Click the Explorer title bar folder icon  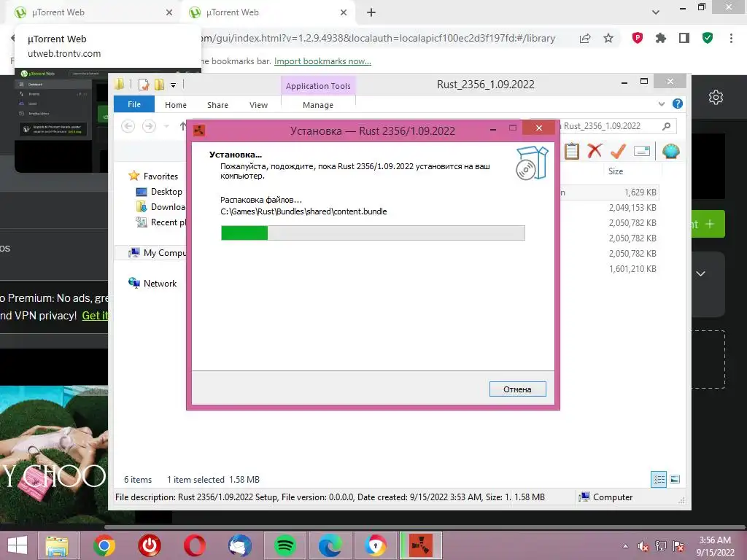(120, 85)
